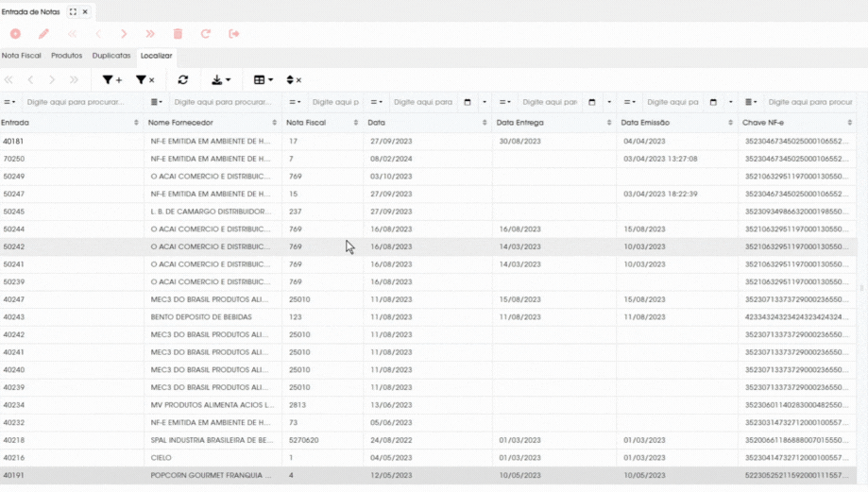Open calendar picker for Data Emissão filter

713,102
